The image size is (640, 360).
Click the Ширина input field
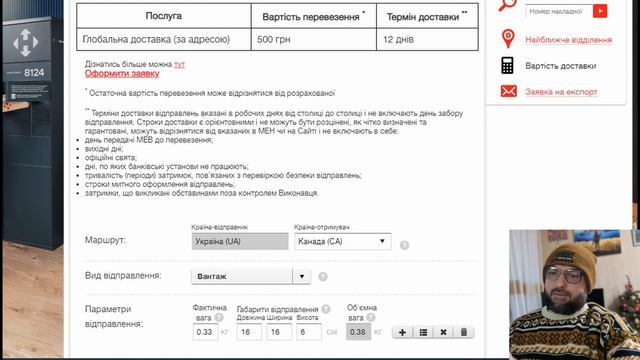coord(279,332)
